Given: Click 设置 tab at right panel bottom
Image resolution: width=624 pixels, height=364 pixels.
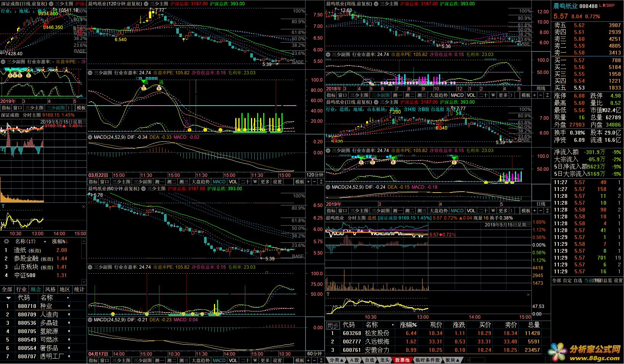Looking at the screenshot, I should [618, 281].
